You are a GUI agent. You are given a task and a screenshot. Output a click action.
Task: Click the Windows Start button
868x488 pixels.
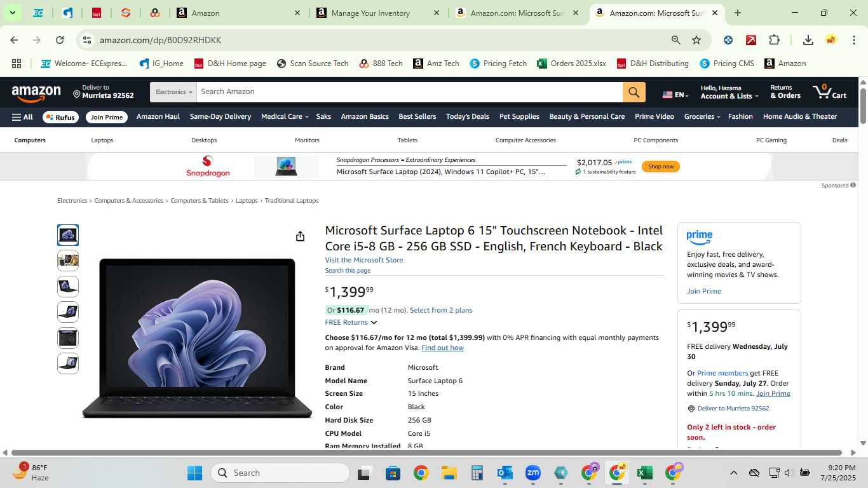(194, 473)
